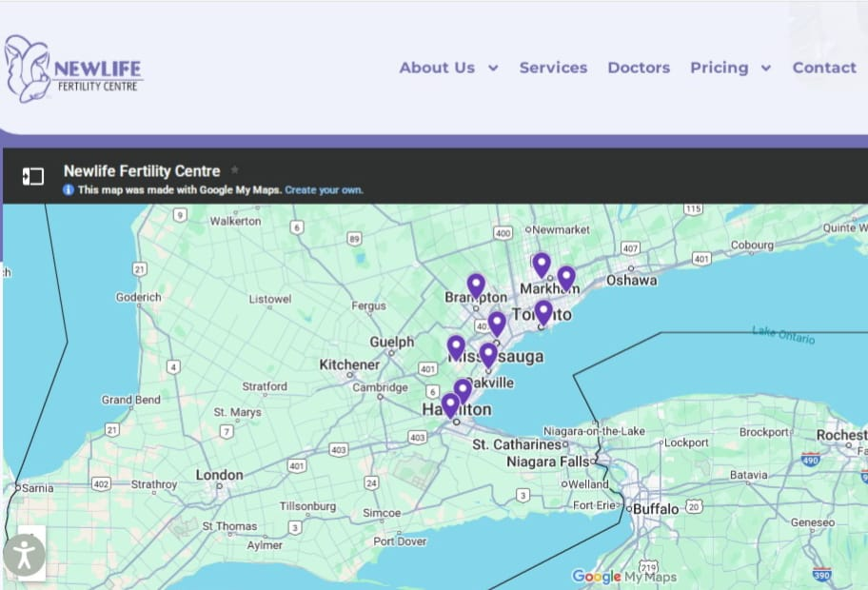This screenshot has height=590, width=868.
Task: Click the 'Guelph' city label
Action: (x=392, y=342)
